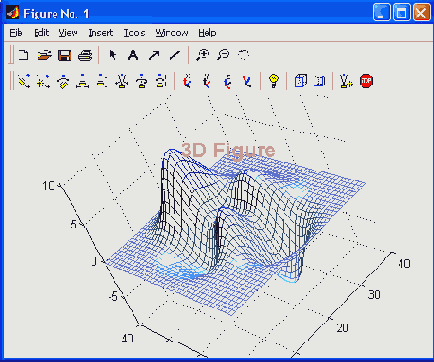Select the arrow pointer edit tool
This screenshot has height=362, width=434.
tap(113, 55)
